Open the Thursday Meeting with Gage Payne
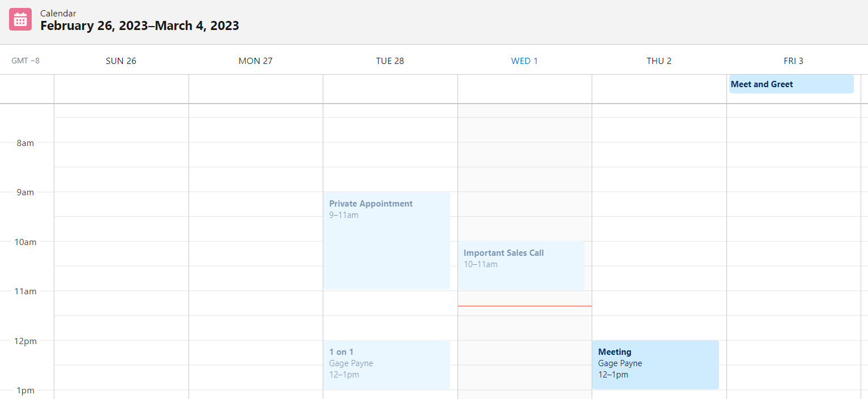Viewport: 868px width, 399px height. [656, 364]
